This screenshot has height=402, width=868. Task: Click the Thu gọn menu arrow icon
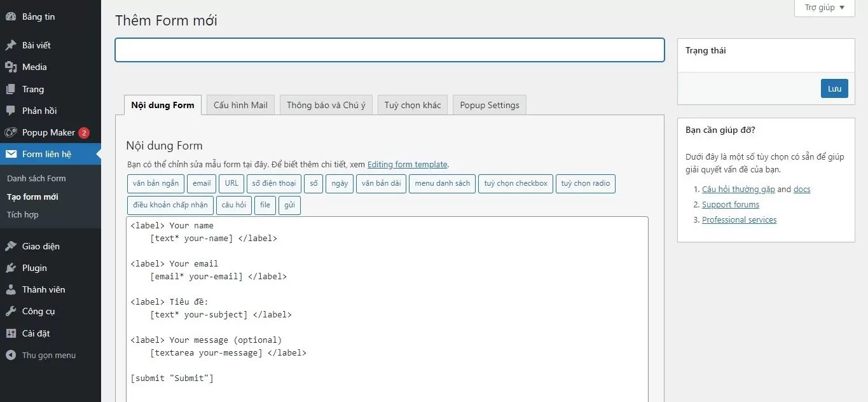click(x=11, y=355)
